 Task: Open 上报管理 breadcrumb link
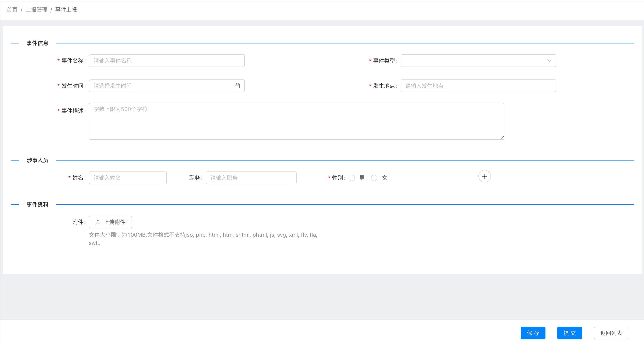coord(37,10)
